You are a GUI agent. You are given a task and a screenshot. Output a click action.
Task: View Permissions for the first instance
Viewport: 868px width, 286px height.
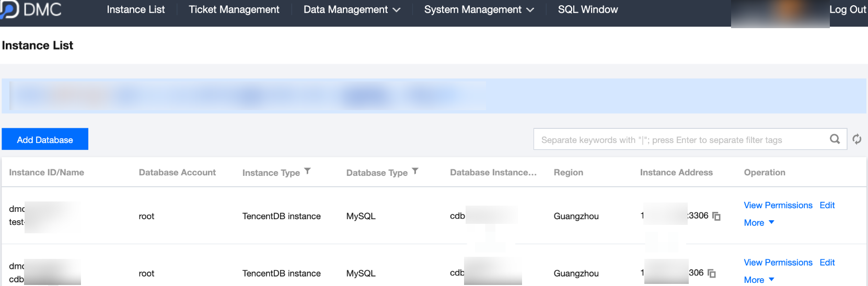pos(778,205)
